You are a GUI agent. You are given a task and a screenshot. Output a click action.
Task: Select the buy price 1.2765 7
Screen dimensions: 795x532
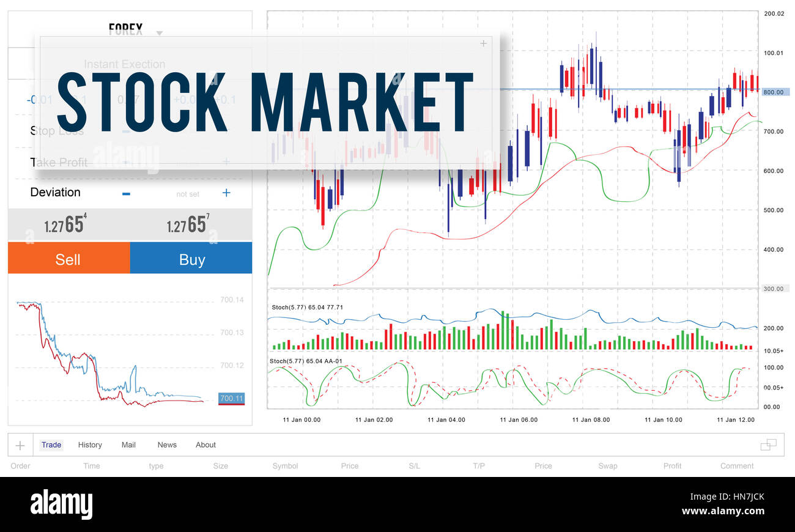click(188, 224)
